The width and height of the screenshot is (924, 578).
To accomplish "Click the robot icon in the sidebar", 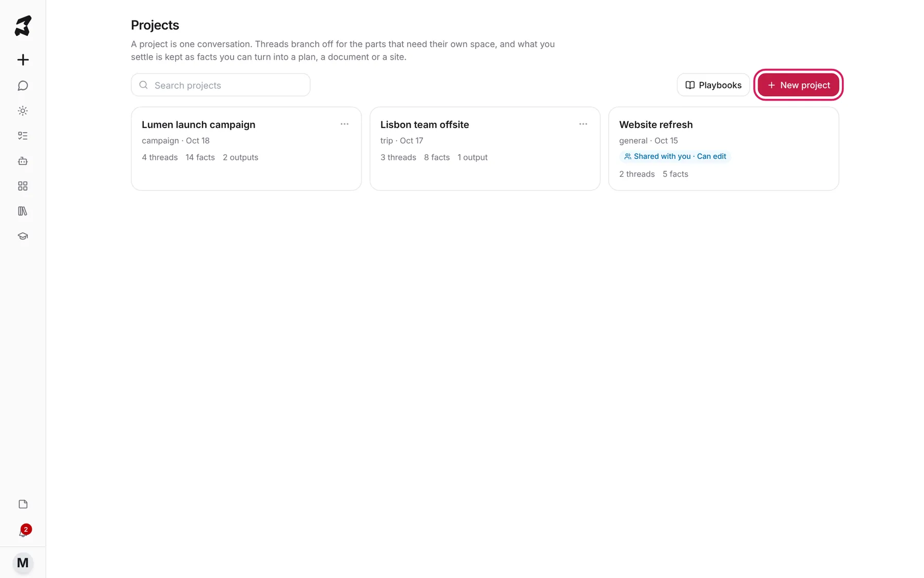I will click(x=23, y=161).
